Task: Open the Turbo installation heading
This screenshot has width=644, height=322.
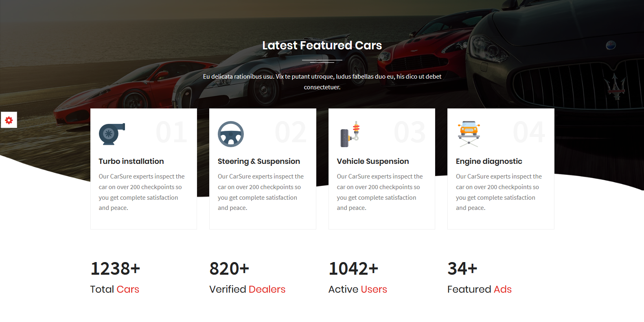Action: (131, 161)
